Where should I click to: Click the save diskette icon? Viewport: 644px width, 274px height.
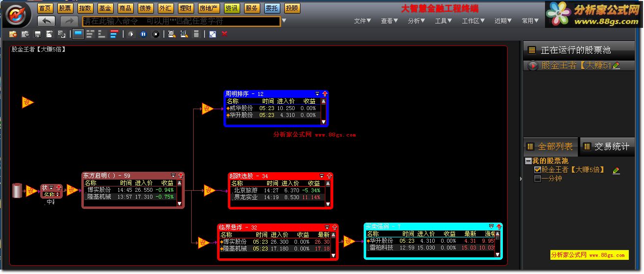38,34
